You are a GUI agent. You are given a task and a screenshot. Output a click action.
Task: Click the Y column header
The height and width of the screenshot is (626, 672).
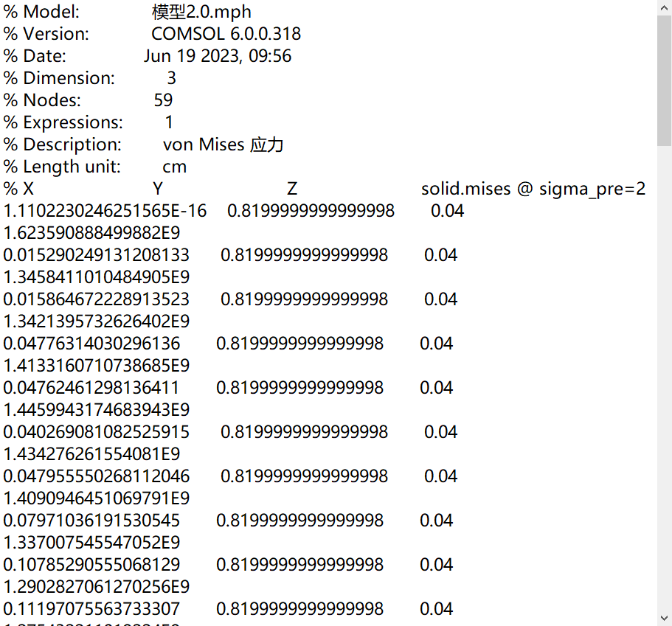coord(158,189)
